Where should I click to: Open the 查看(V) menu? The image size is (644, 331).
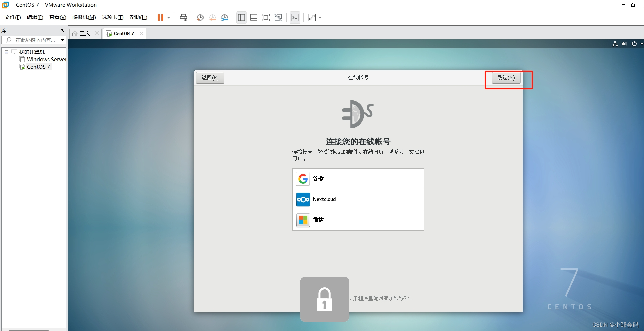pos(57,17)
